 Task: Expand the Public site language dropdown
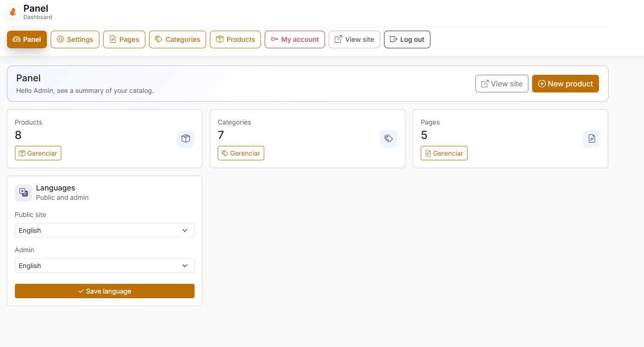pyautogui.click(x=104, y=230)
